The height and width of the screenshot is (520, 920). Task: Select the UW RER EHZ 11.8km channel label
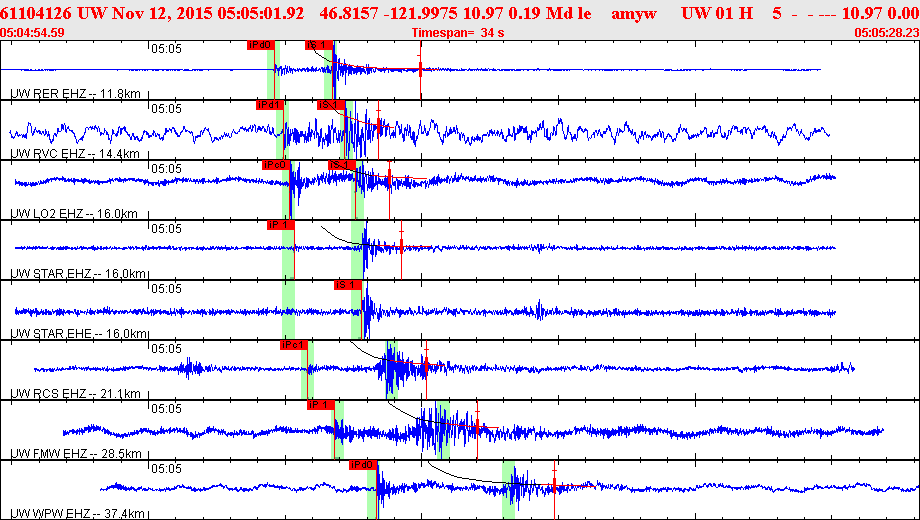tap(76, 93)
